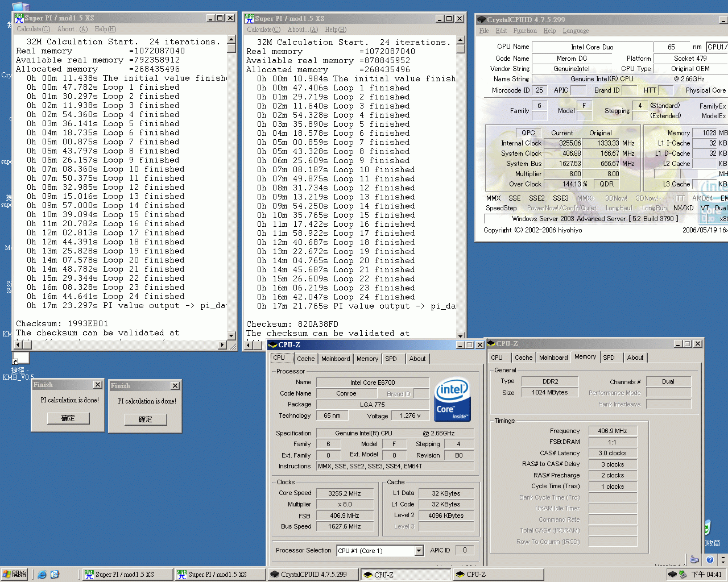Viewport: 728px width, 582px height.
Task: Activate CrystalCPUID 4.7.5.299 taskbar button
Action: pyautogui.click(x=312, y=575)
